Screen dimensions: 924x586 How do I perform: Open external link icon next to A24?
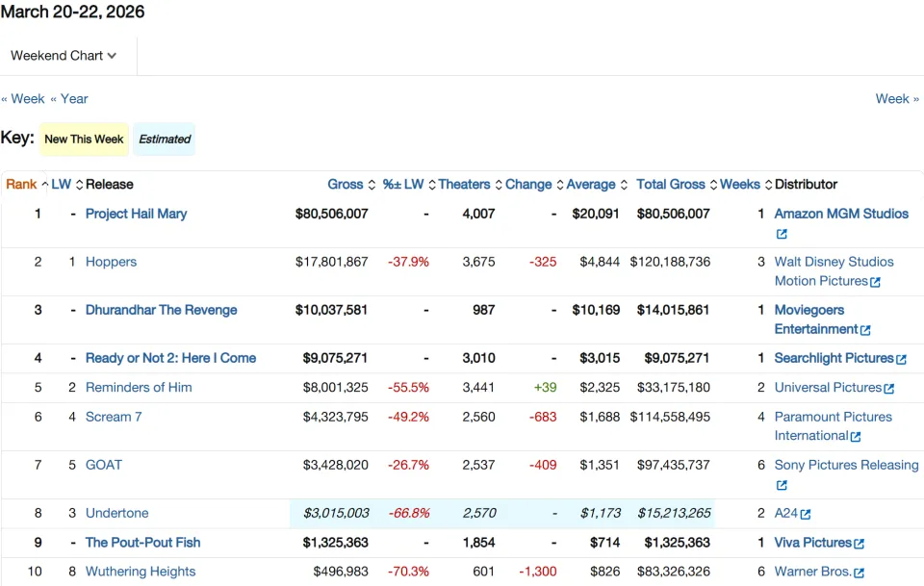pyautogui.click(x=806, y=514)
